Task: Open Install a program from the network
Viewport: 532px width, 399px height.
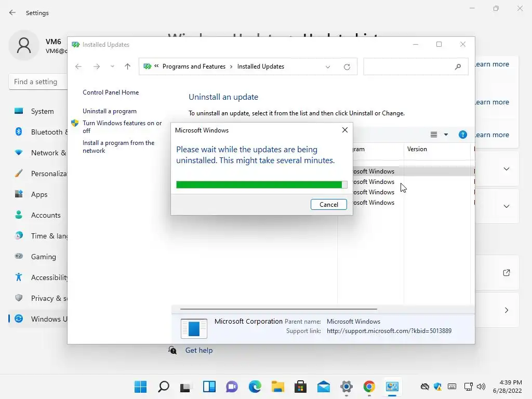Action: 118,147
